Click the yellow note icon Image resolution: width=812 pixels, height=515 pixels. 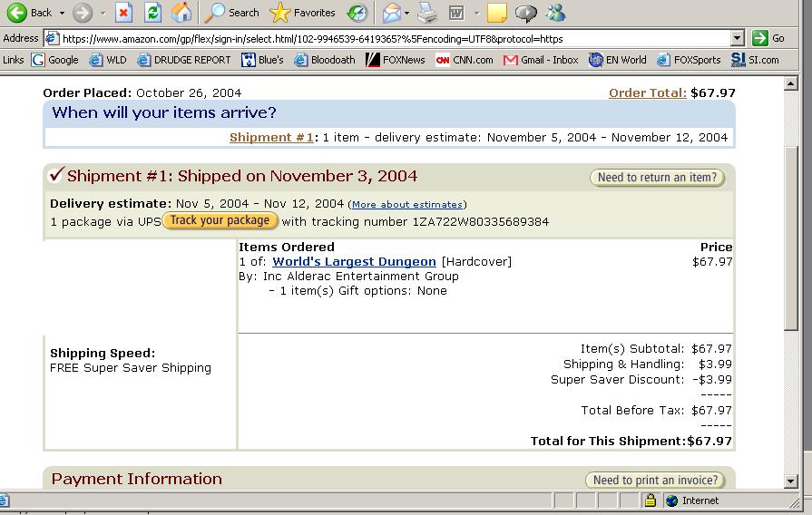496,13
